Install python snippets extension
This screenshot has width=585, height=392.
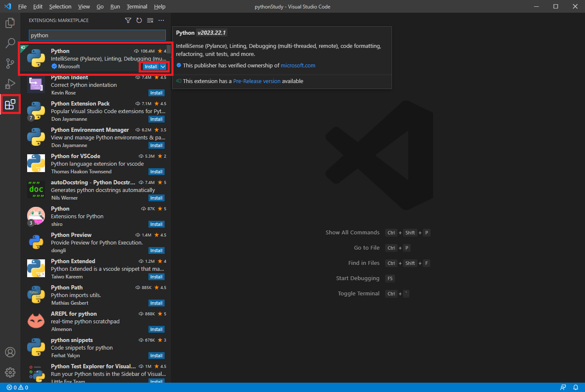[x=157, y=356]
